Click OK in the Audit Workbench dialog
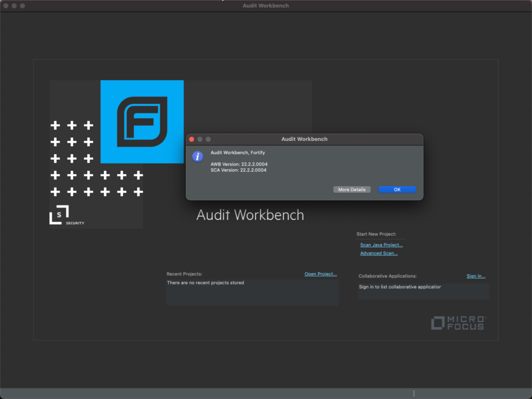The image size is (532, 399). click(397, 189)
